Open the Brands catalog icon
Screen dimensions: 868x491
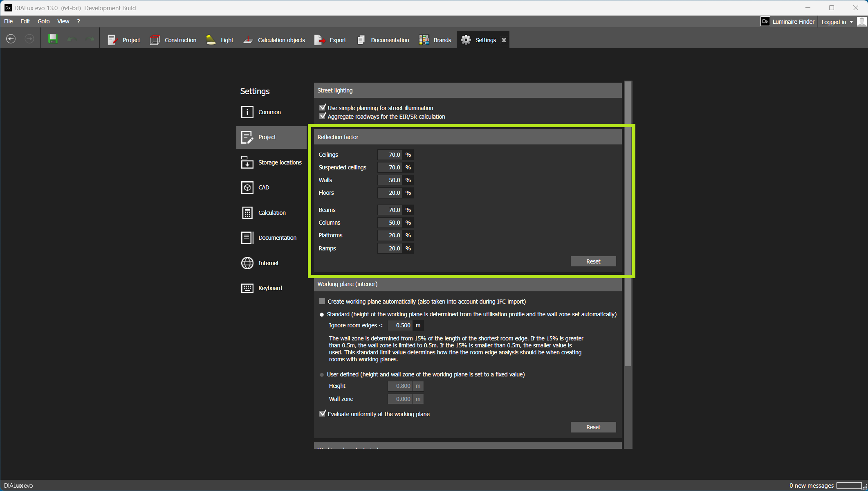click(x=424, y=40)
